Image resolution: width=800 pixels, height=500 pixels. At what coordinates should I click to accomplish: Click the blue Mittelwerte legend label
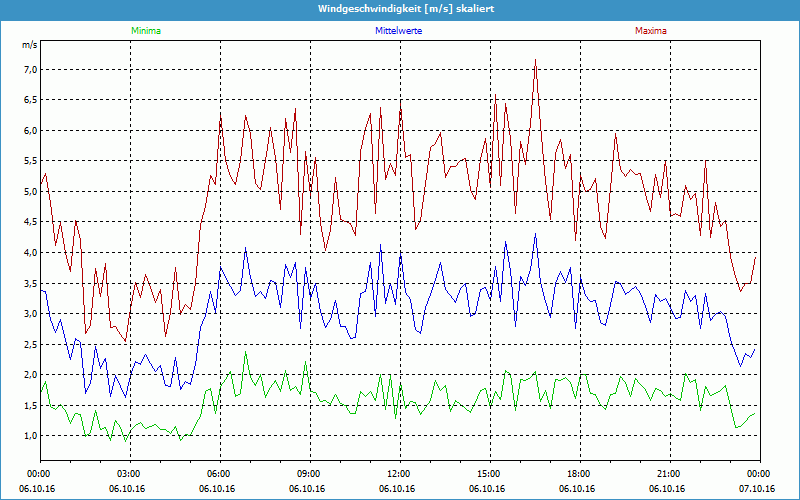(398, 31)
